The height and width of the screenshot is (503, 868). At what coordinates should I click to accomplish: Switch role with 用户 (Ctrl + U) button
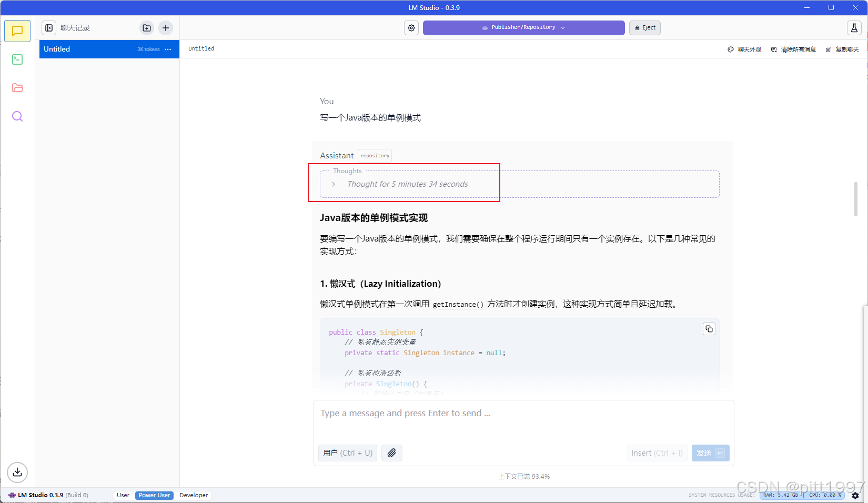coord(348,453)
